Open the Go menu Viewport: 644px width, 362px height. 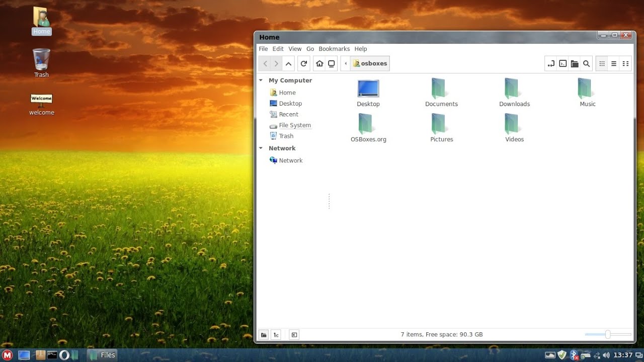pos(310,49)
